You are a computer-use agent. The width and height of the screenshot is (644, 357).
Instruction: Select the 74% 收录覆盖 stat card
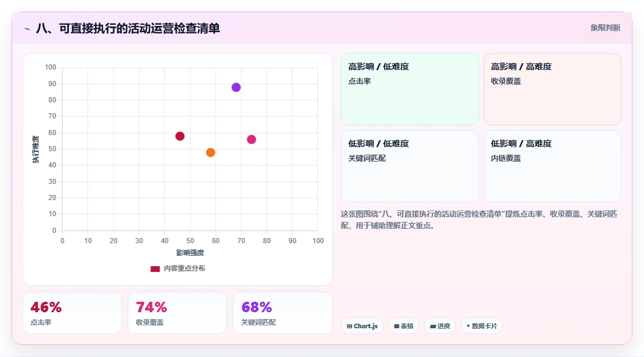[178, 313]
